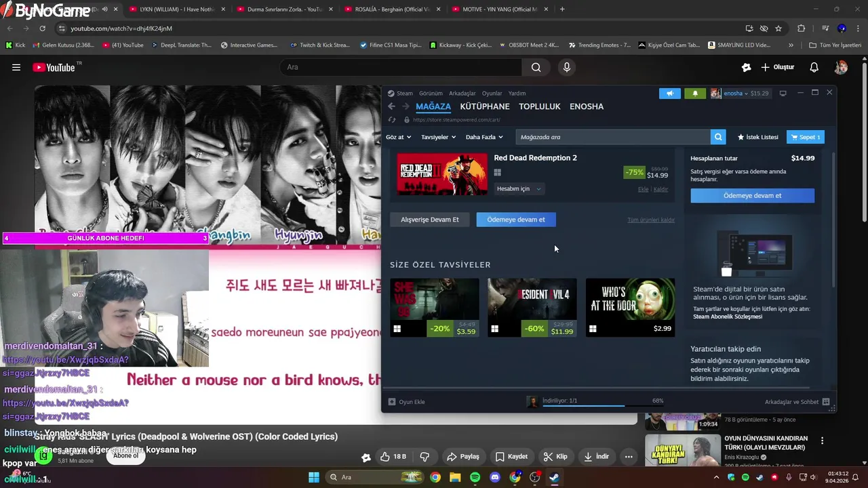Switch to KÜTÜPHANE tab in Steam
The width and height of the screenshot is (868, 488).
(x=485, y=106)
